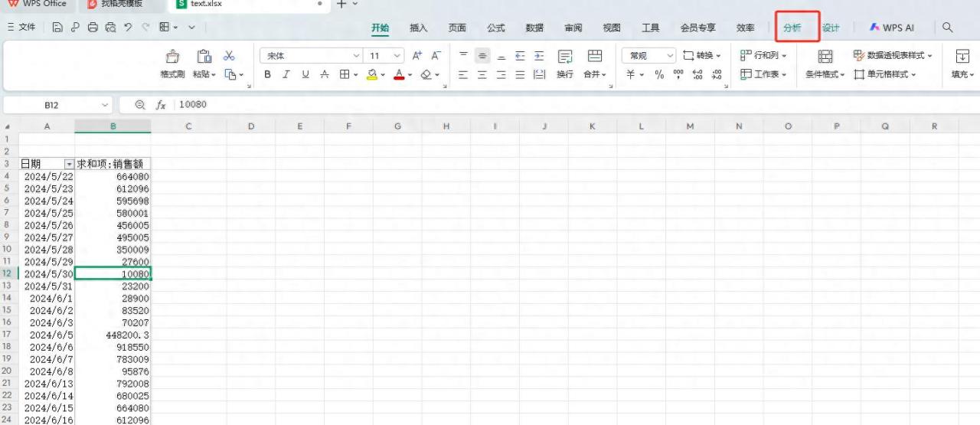Image resolution: width=980 pixels, height=425 pixels.
Task: Click the eraser Clear formatting icon
Action: (426, 75)
